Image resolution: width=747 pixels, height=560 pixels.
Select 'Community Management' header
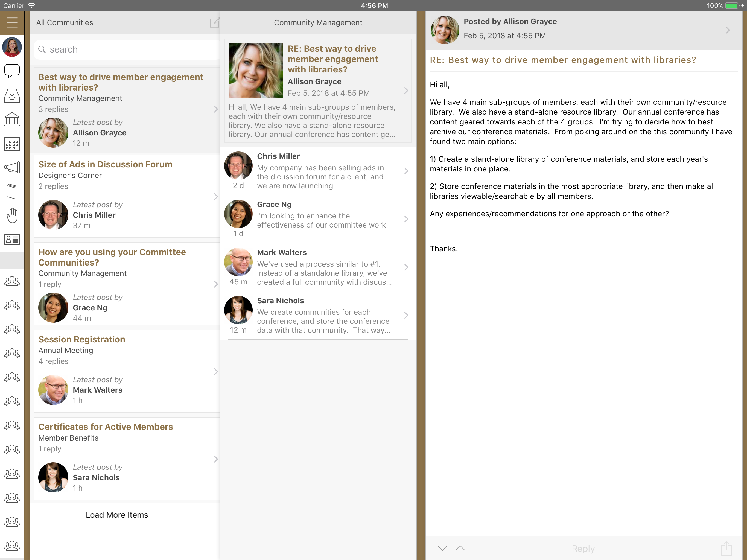pyautogui.click(x=318, y=23)
